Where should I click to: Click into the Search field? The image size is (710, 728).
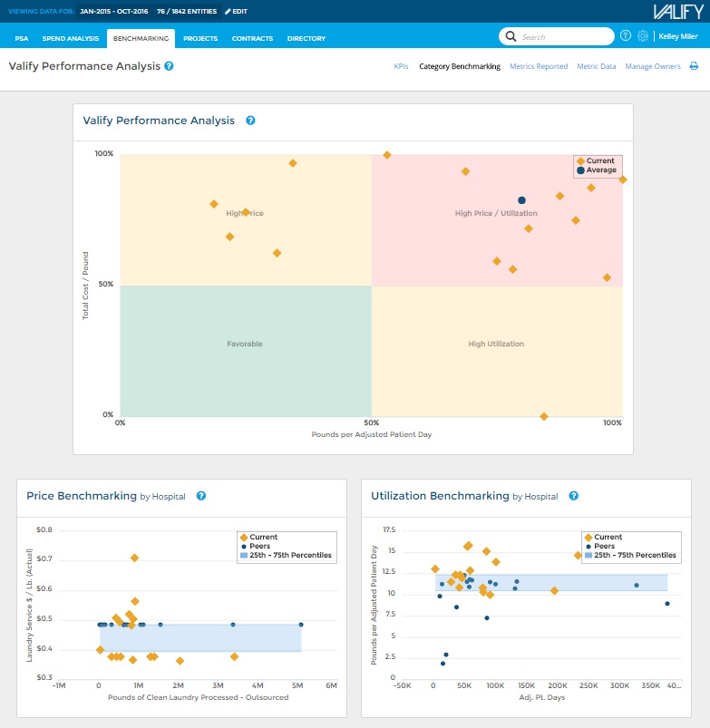pos(556,36)
